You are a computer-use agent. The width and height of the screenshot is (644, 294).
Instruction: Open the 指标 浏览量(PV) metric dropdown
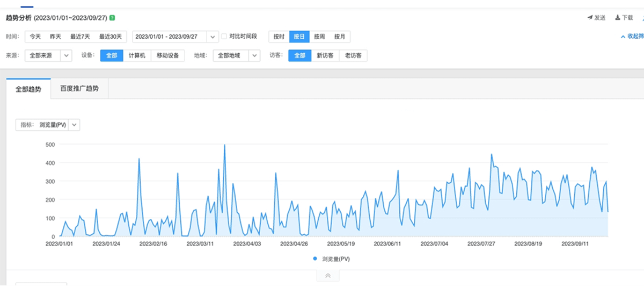[75, 125]
